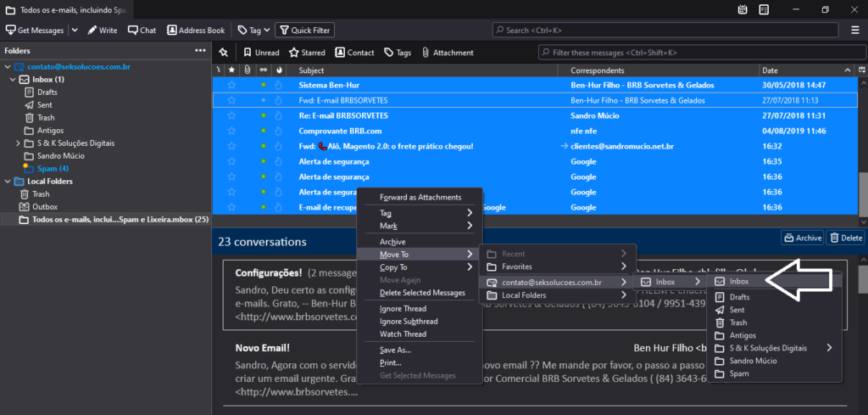Click the Delete button above conversations

tap(845, 238)
